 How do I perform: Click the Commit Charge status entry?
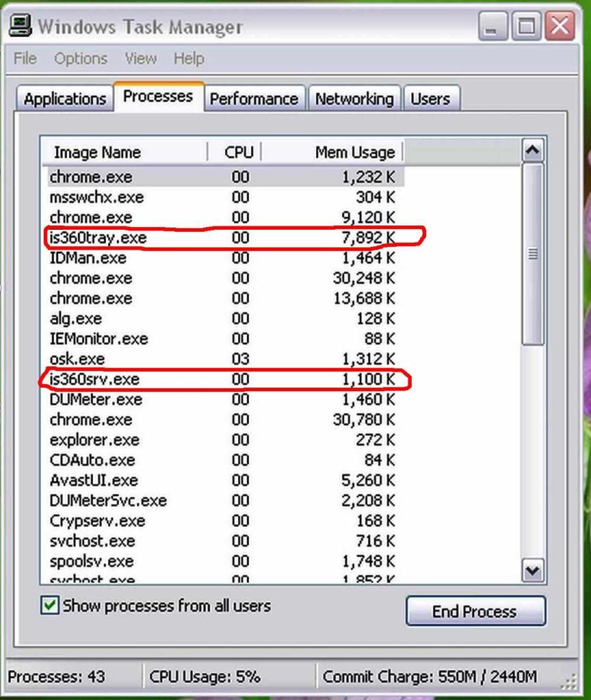pos(430,677)
